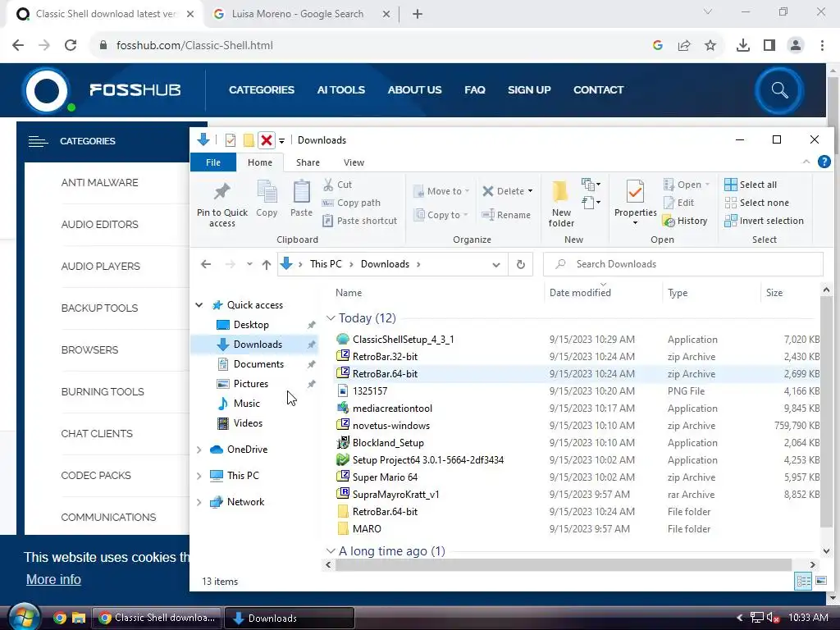Open AI TOOLS in FossHub navigation
840x630 pixels.
pos(340,90)
